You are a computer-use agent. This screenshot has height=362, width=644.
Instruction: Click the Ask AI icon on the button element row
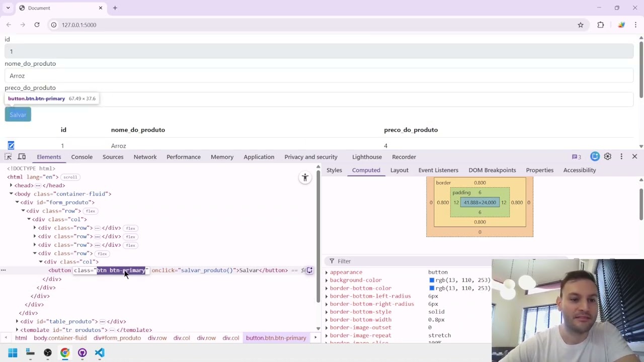tap(309, 270)
